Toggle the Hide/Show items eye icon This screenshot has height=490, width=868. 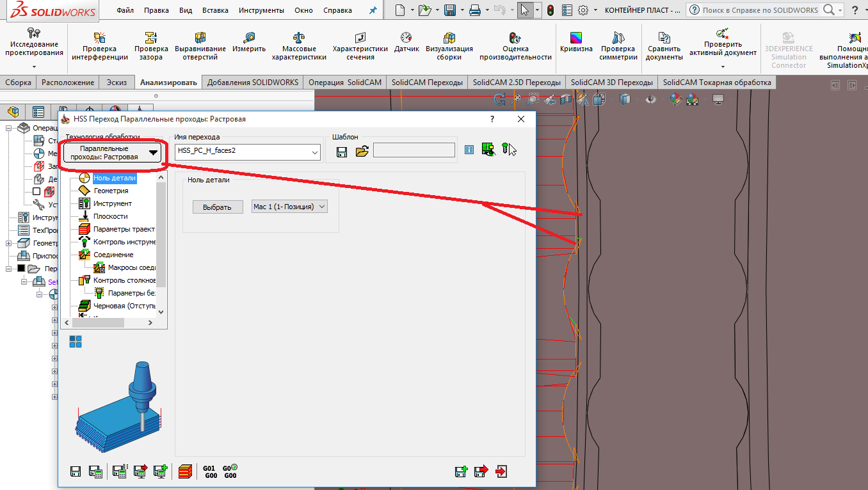click(x=651, y=99)
